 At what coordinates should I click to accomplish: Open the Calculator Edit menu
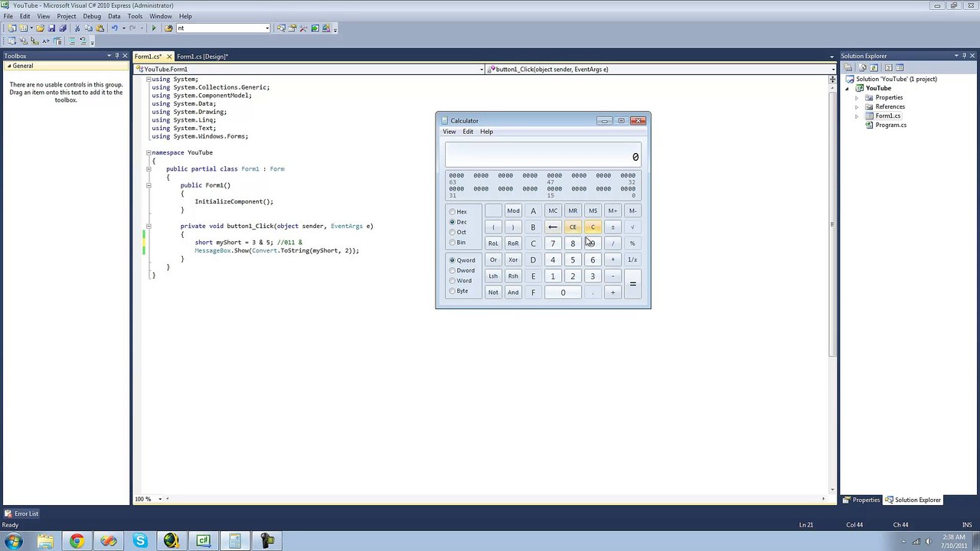468,132
